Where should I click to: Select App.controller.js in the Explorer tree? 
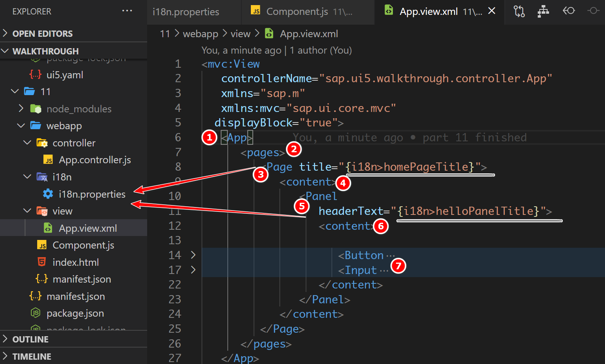(x=94, y=160)
